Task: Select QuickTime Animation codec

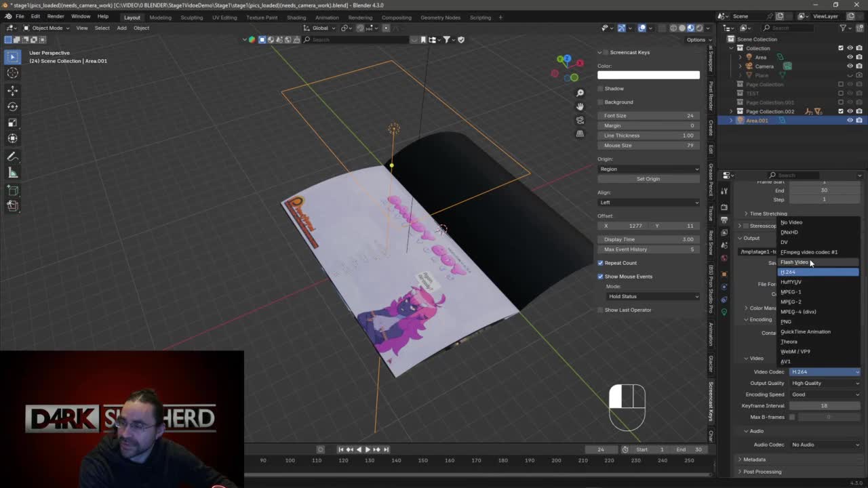Action: tap(818, 331)
